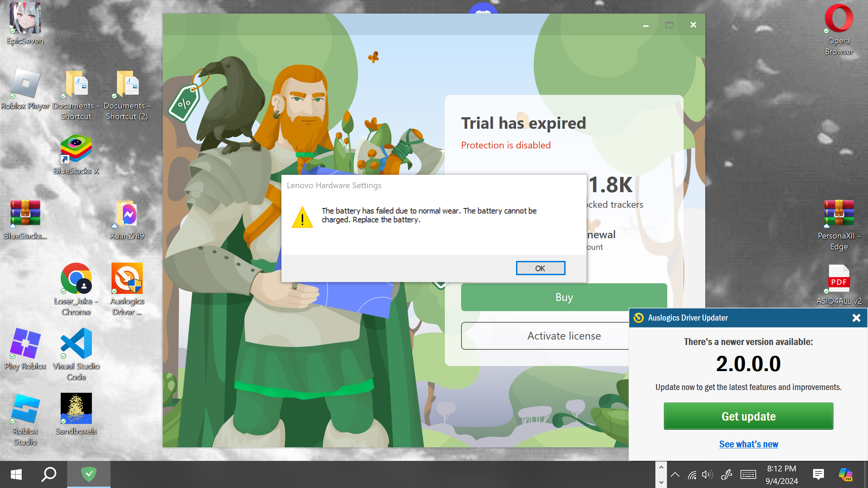Click the AdGuard shield taskbar icon
This screenshot has height=488, width=868.
pyautogui.click(x=89, y=474)
